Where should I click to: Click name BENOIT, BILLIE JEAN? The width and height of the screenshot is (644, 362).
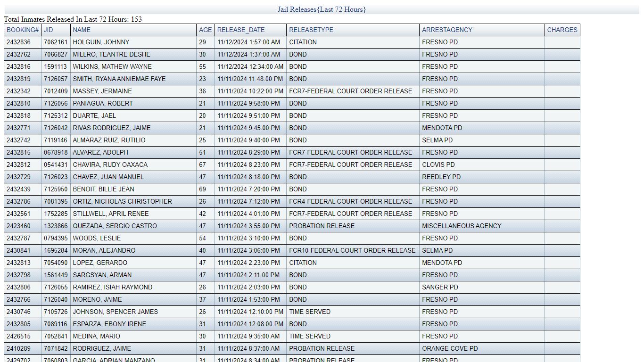pyautogui.click(x=103, y=189)
